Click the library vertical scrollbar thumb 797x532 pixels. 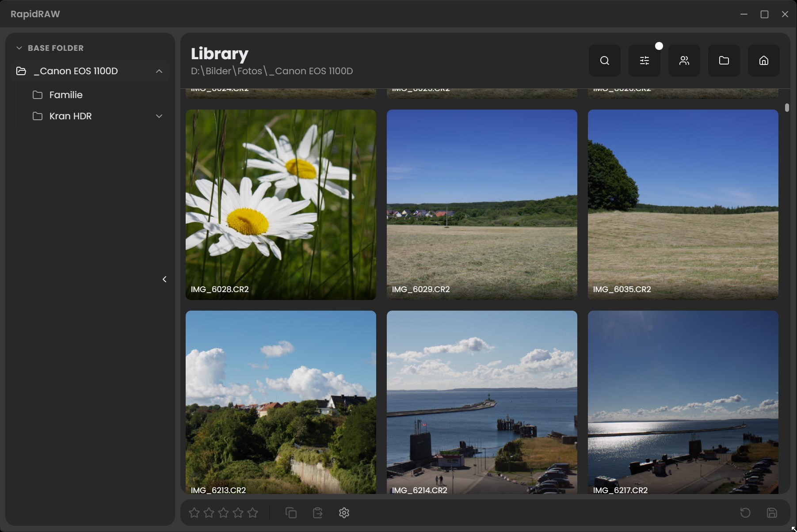[787, 108]
